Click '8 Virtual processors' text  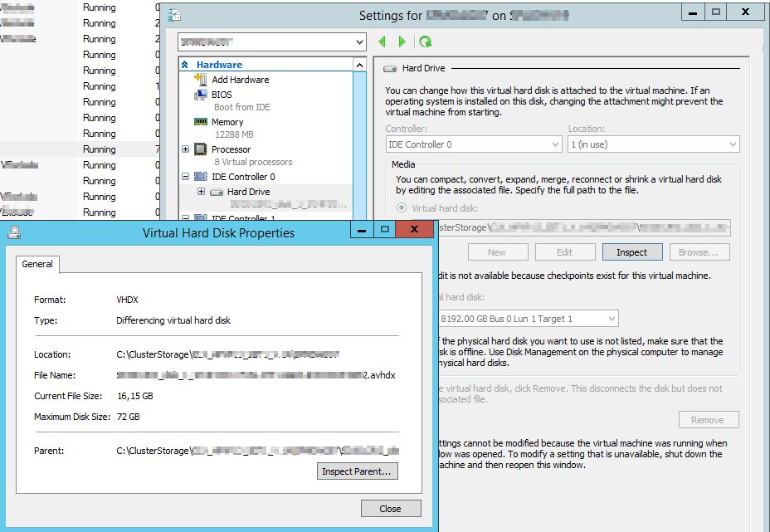[253, 162]
